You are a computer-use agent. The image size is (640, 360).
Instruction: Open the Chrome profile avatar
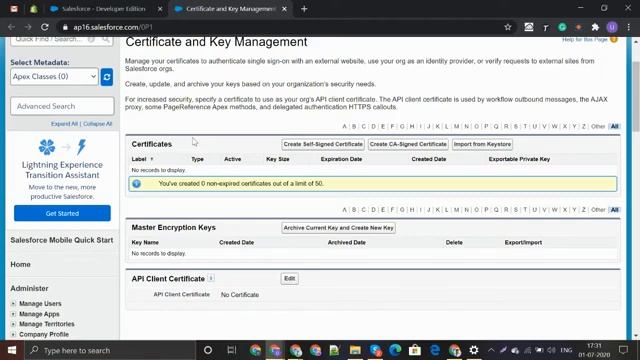point(612,27)
